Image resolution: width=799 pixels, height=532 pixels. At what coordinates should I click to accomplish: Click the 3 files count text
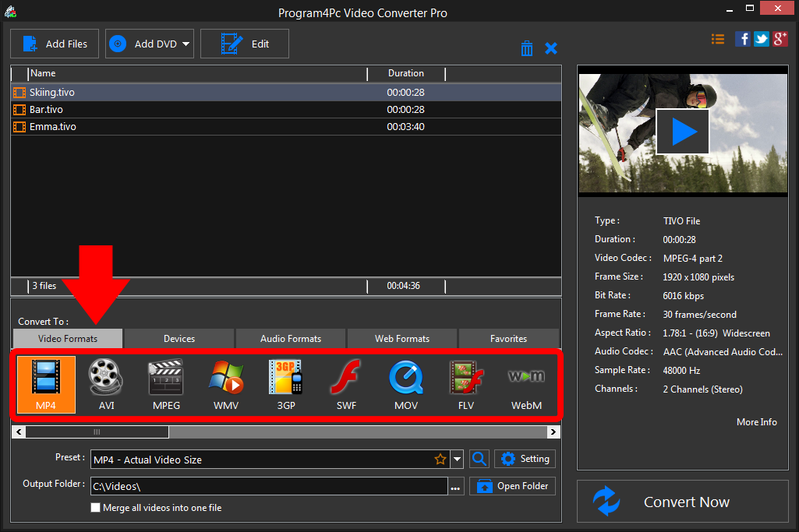(x=44, y=286)
